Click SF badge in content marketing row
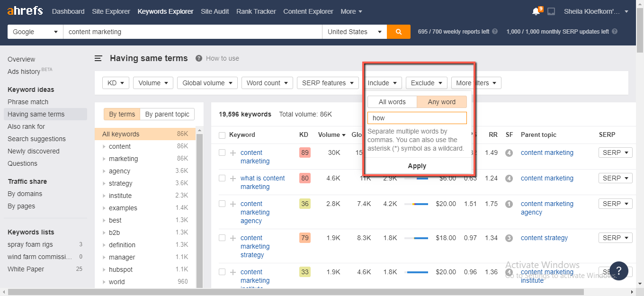The height and width of the screenshot is (296, 644). (509, 153)
